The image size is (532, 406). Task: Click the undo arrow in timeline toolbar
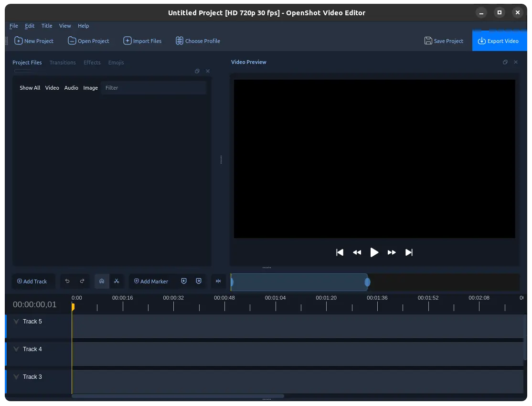pyautogui.click(x=67, y=281)
